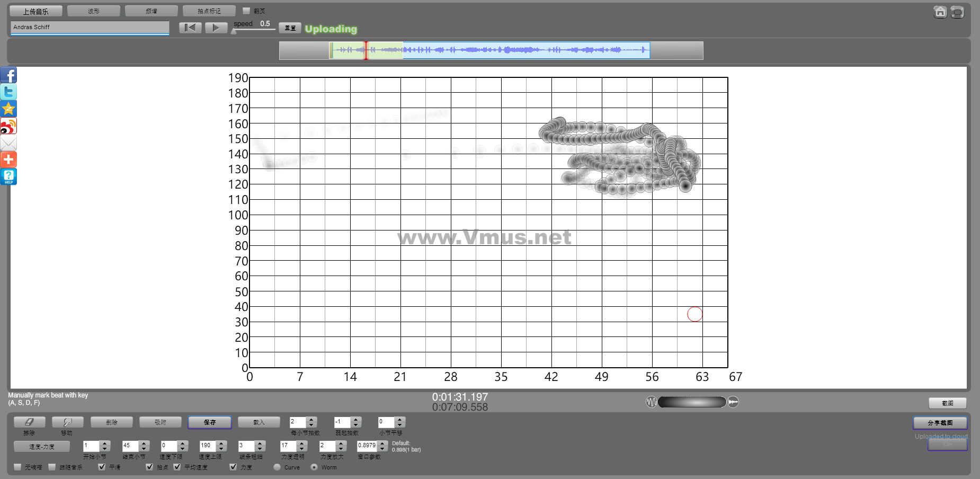The width and height of the screenshot is (980, 479).
Task: Open the 波形 waveform tab
Action: (x=94, y=11)
